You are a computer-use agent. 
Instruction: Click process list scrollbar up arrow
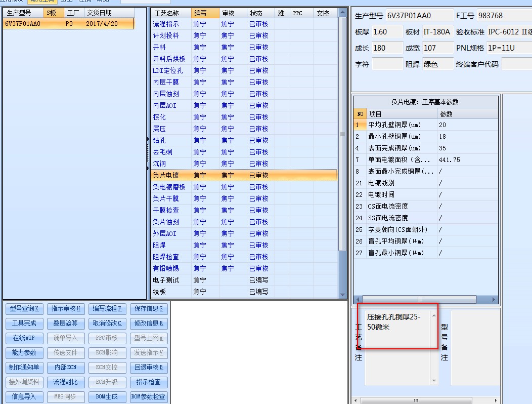tap(343, 13)
